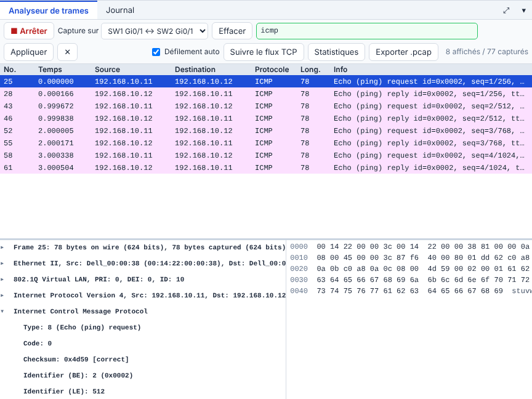This screenshot has height=399, width=532.
Task: Select packet No. 61 echo reply
Action: (x=266, y=167)
